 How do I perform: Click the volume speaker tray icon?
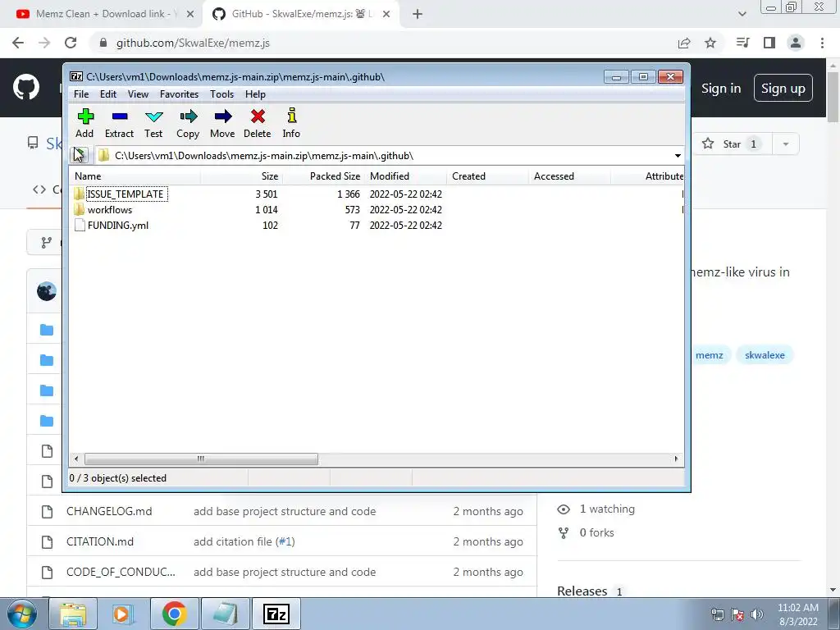(x=757, y=614)
